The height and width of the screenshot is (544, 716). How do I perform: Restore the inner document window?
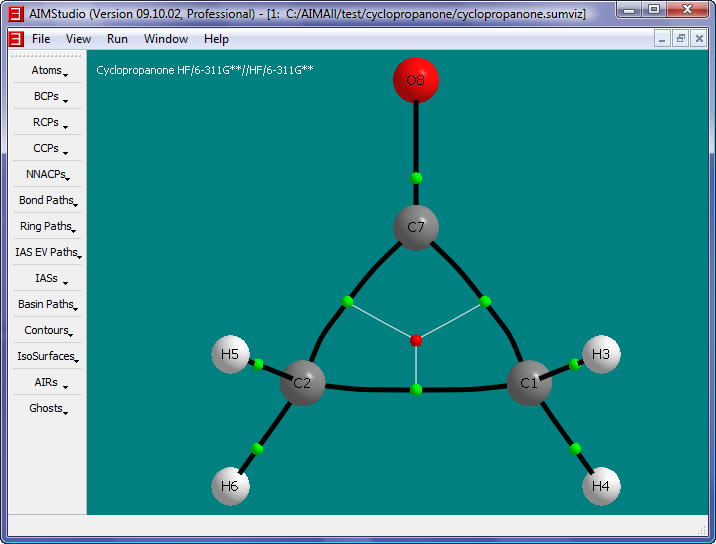pos(680,39)
